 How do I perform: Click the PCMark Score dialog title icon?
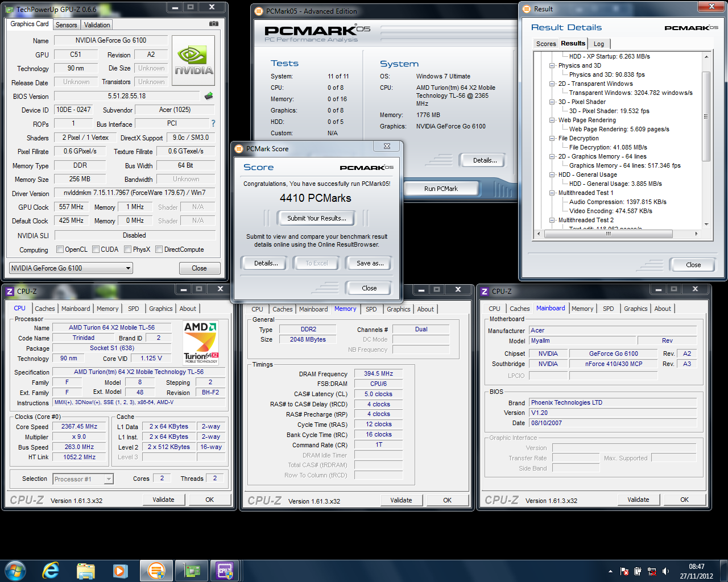239,148
